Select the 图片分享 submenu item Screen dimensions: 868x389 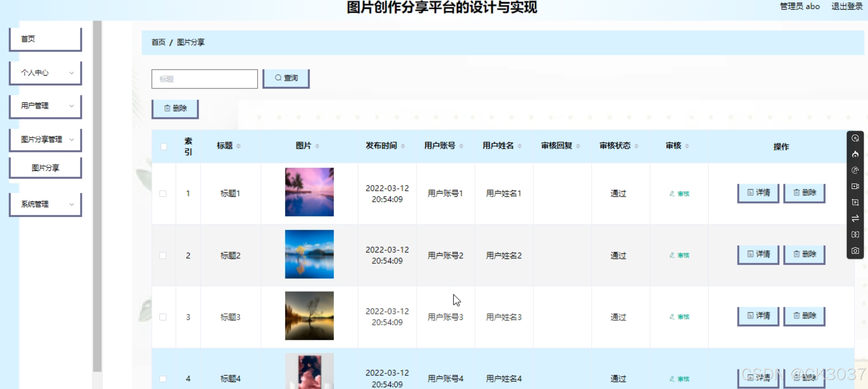tap(46, 168)
